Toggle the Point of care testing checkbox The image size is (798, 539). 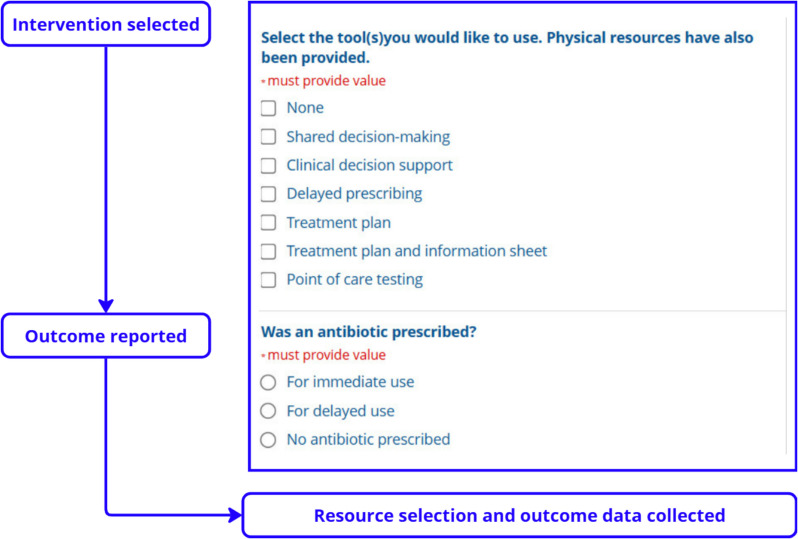click(268, 280)
